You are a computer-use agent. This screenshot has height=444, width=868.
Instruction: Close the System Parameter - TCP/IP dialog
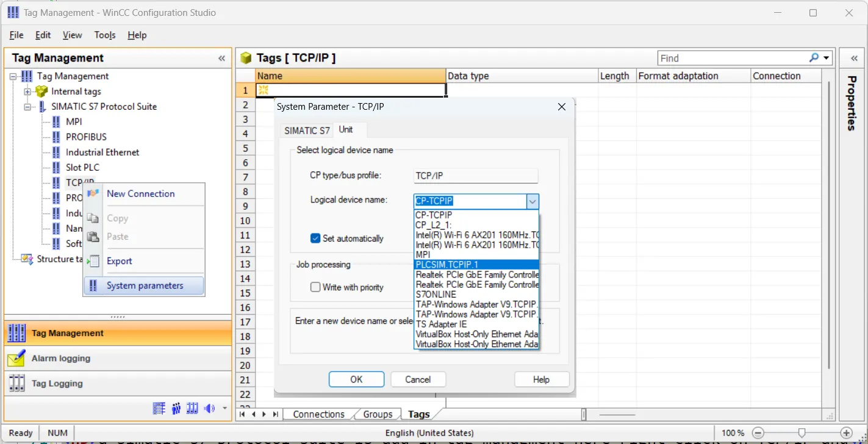point(562,107)
